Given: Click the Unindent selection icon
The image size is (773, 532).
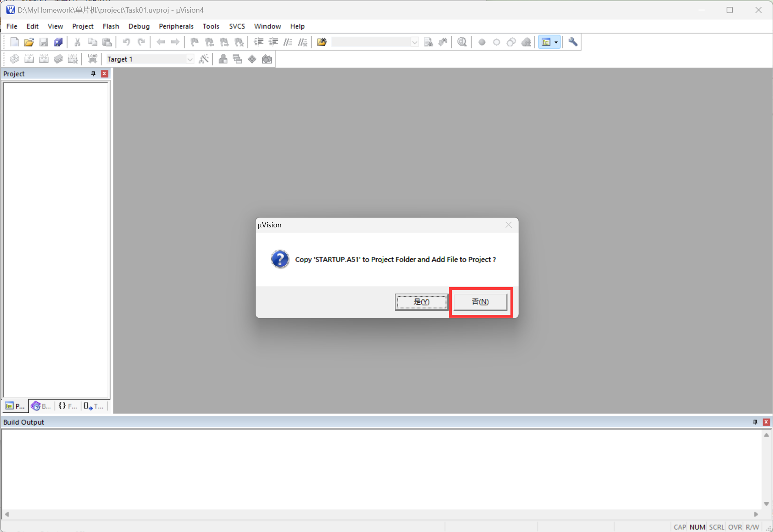Looking at the screenshot, I should point(274,42).
